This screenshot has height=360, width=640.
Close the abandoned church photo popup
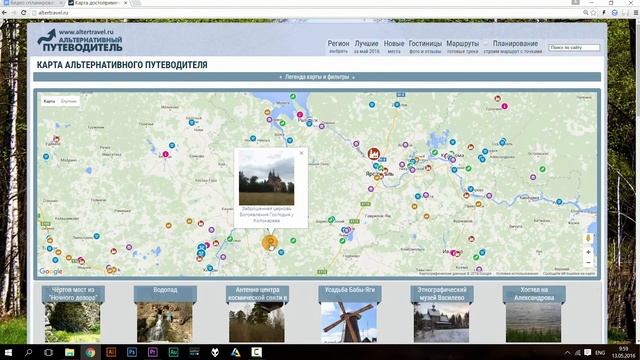[x=302, y=153]
